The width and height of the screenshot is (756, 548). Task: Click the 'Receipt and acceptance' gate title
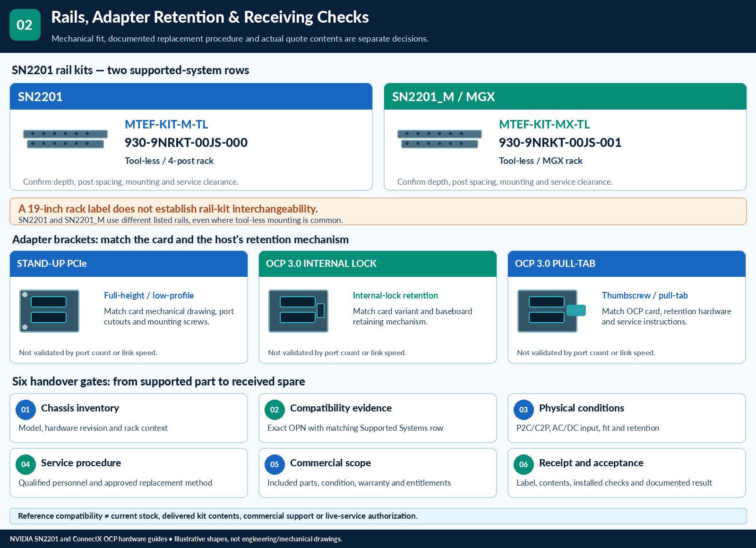591,463
